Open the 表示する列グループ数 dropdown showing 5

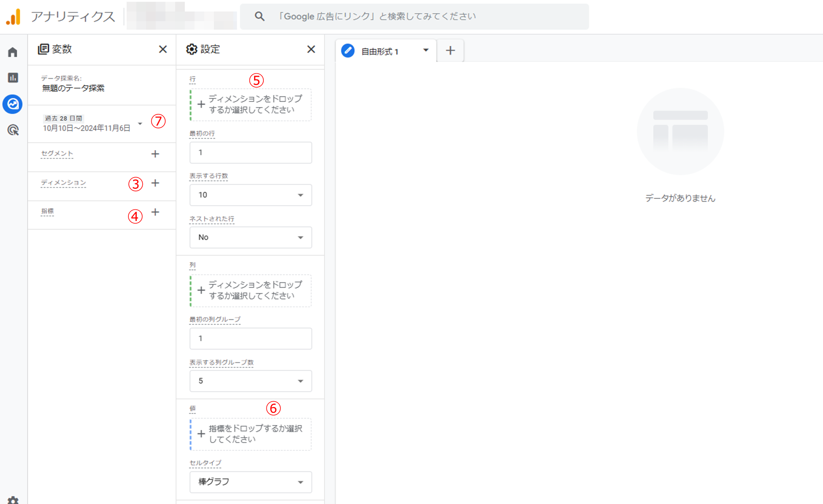[251, 381]
